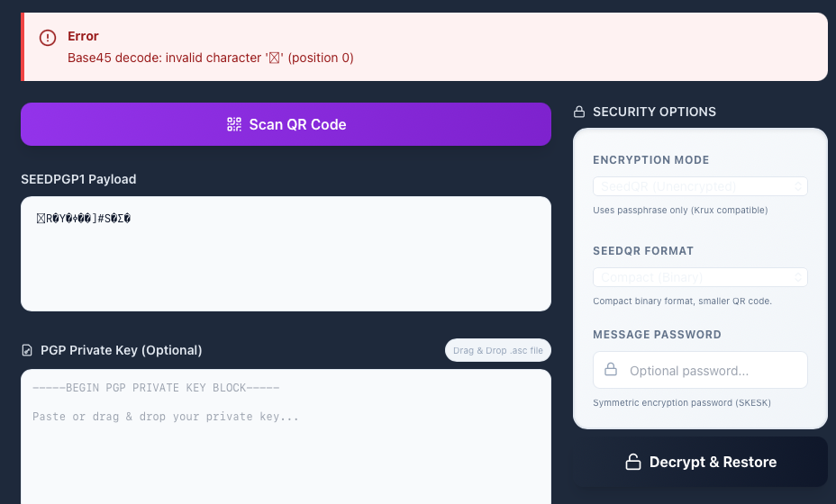Click the Symmetric encryption password hint text
The height and width of the screenshot is (504, 836).
681,402
